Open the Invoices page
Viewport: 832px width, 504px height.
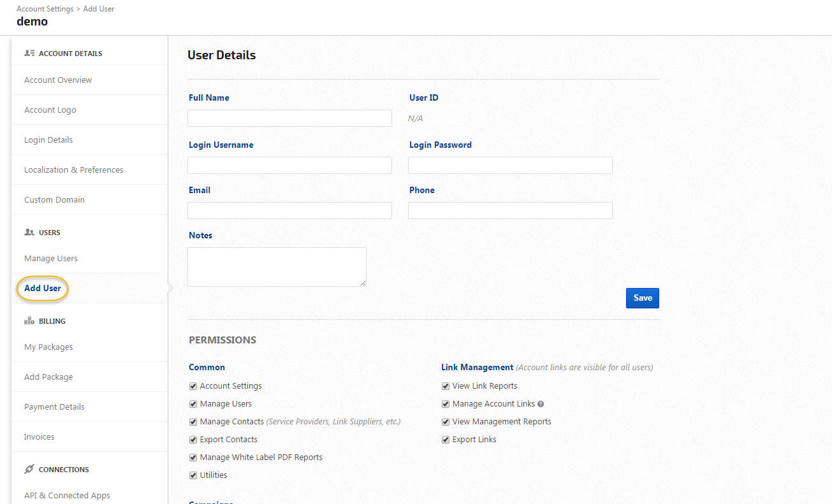(x=40, y=437)
